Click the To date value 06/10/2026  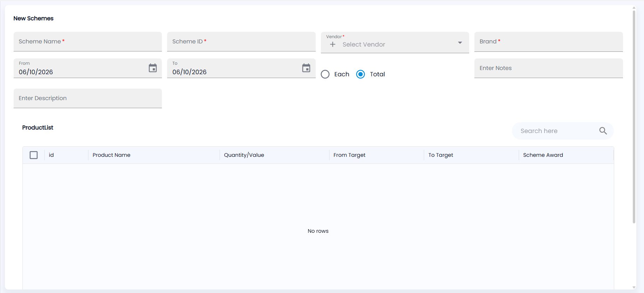click(189, 72)
